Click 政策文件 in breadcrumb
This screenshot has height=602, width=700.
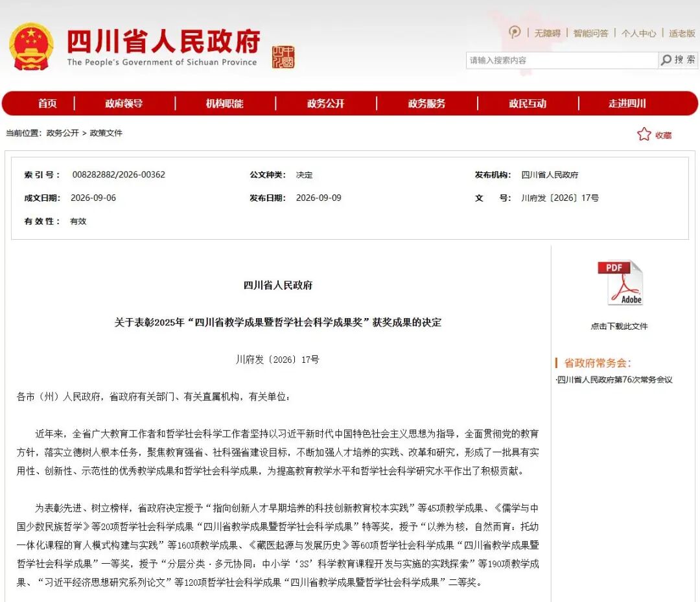[x=106, y=133]
